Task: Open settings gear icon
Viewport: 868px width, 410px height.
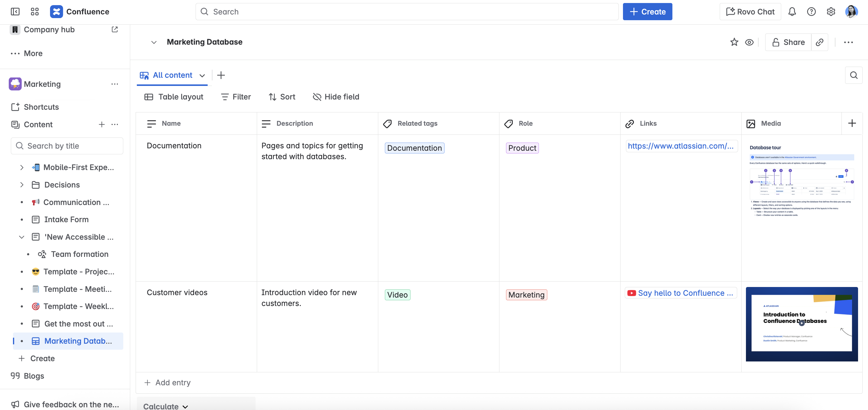Action: 831,12
